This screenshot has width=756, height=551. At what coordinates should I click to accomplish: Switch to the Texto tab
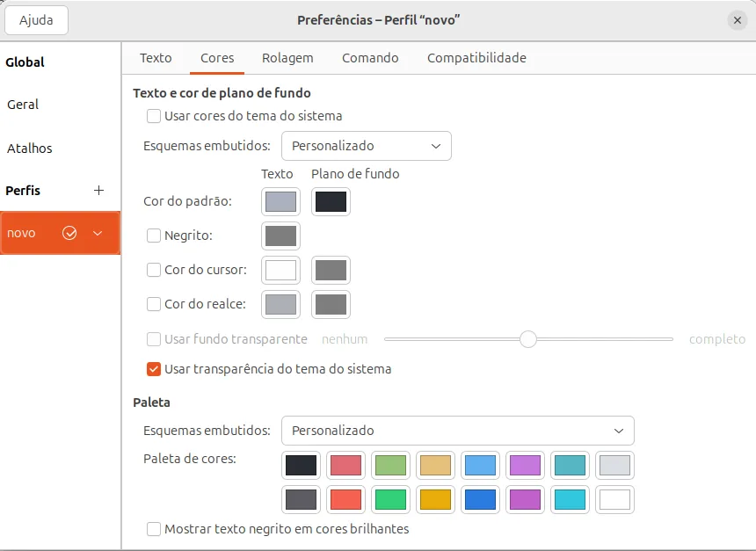[x=156, y=58]
